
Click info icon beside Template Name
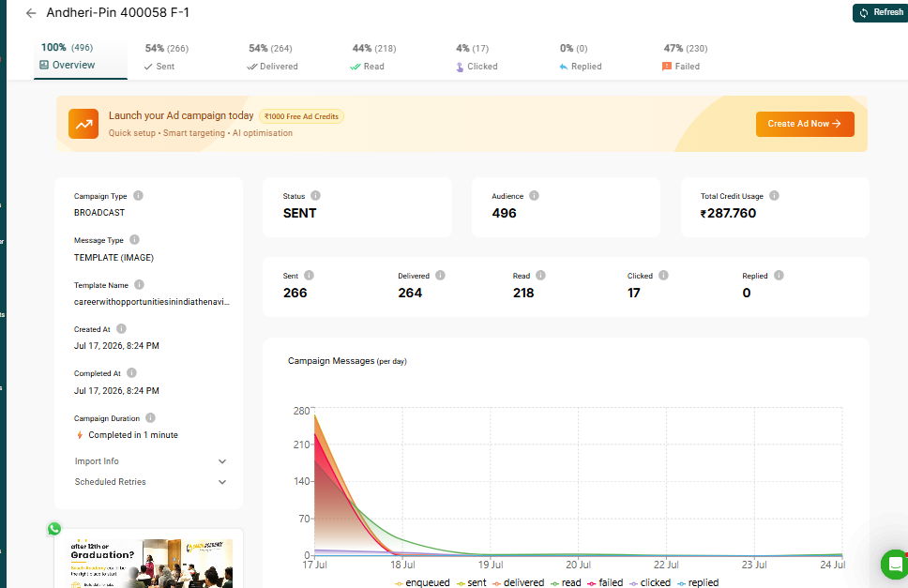pyautogui.click(x=139, y=285)
